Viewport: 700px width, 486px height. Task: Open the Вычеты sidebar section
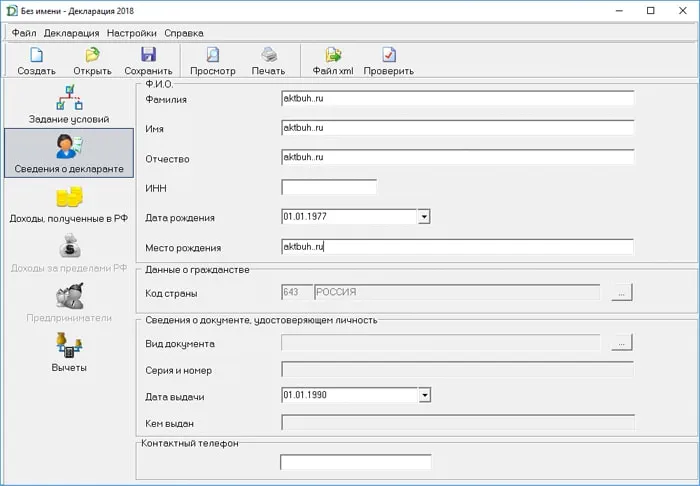point(68,352)
